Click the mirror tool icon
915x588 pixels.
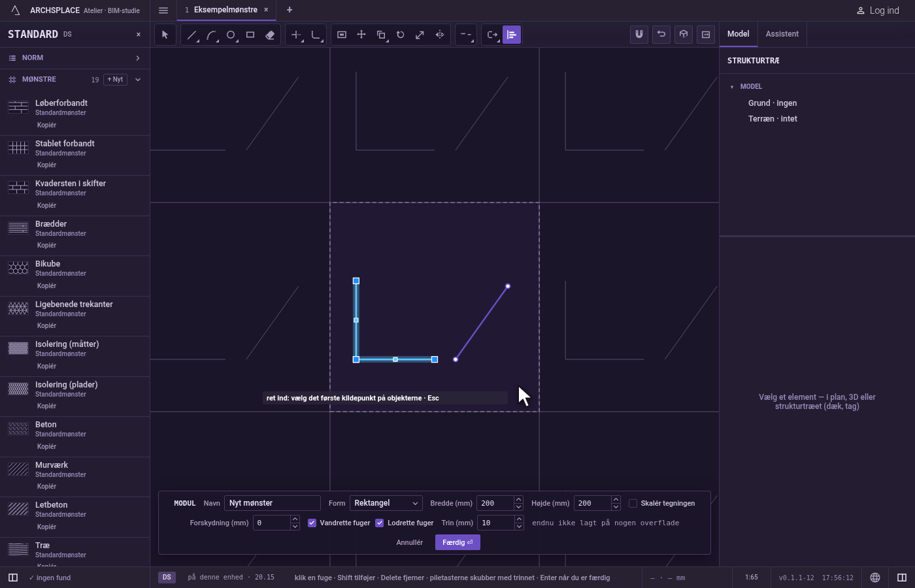440,35
